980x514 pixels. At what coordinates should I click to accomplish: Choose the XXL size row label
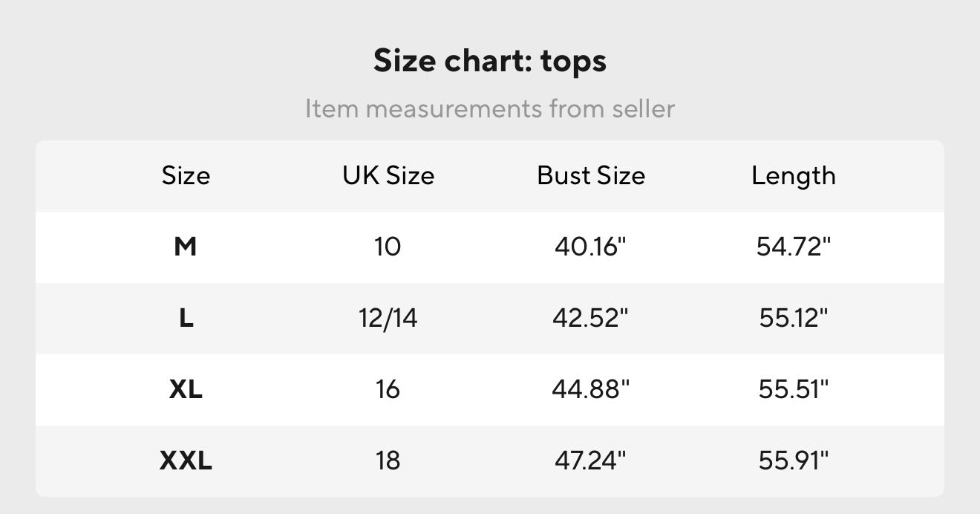point(186,461)
